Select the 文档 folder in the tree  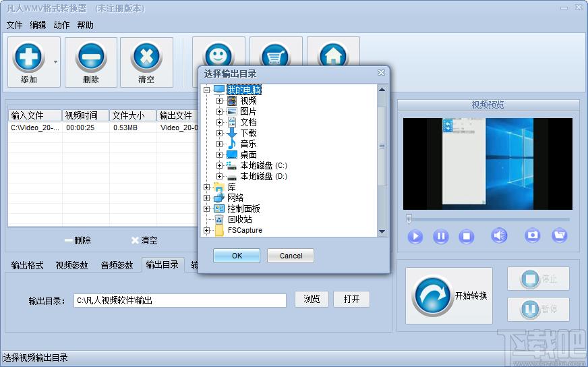(x=248, y=122)
